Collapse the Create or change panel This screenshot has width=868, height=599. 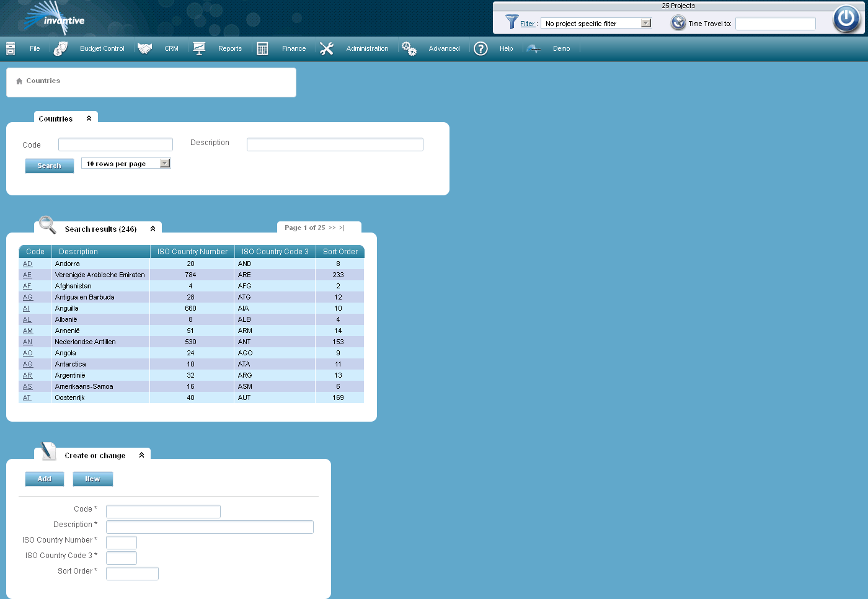(x=143, y=455)
